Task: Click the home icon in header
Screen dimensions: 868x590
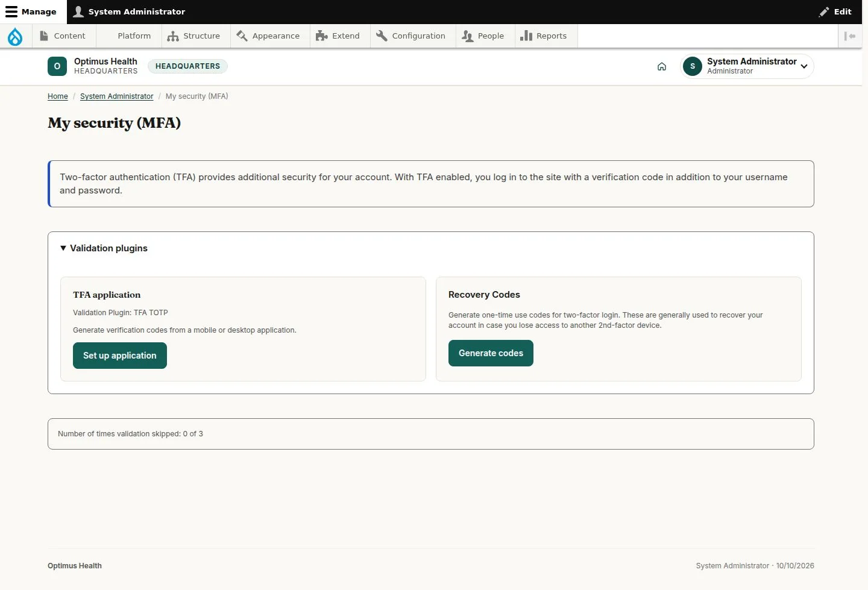Action: [662, 66]
